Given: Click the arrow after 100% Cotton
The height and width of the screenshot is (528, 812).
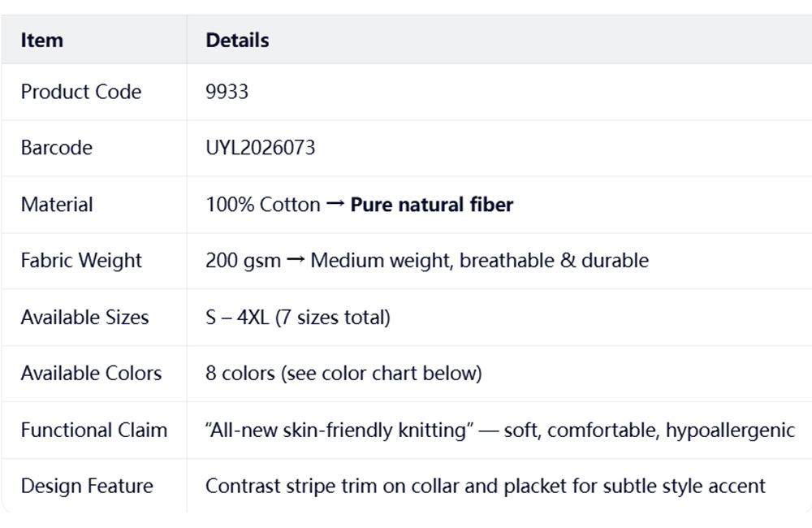Looking at the screenshot, I should click(x=335, y=205).
